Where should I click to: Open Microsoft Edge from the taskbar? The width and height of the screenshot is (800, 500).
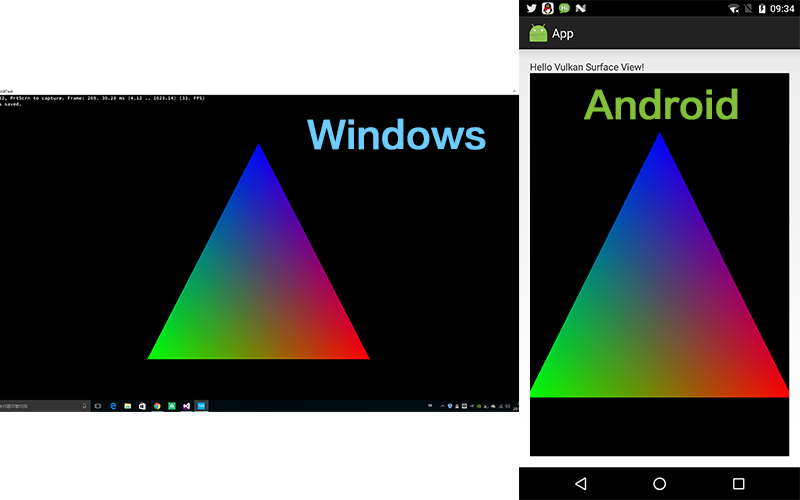113,406
